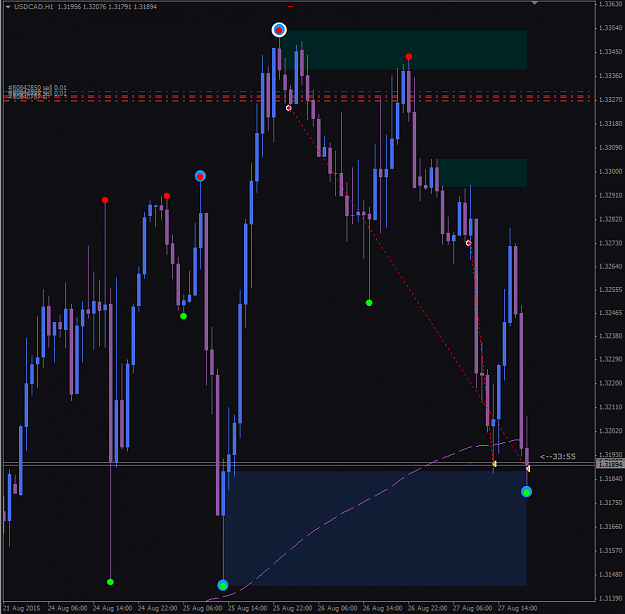This screenshot has width=625, height=614.
Task: Click the 1.33000 price axis label
Action: click(x=610, y=171)
